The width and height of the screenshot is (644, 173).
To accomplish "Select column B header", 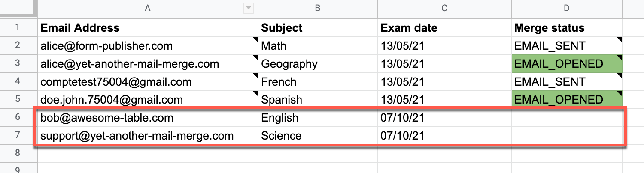I will click(317, 8).
